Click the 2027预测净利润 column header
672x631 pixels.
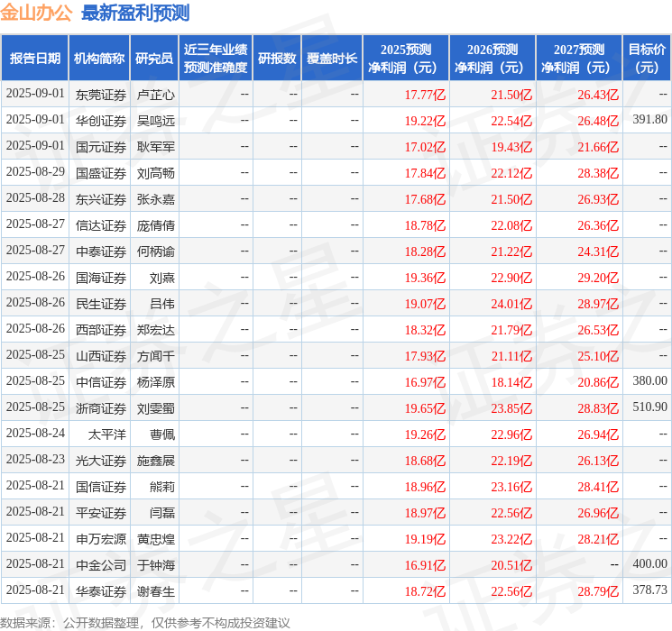click(x=579, y=58)
